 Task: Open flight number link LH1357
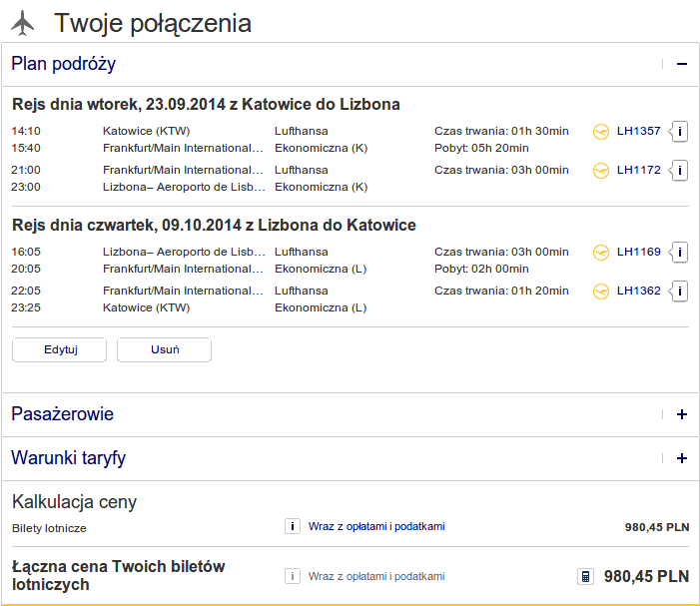point(638,131)
